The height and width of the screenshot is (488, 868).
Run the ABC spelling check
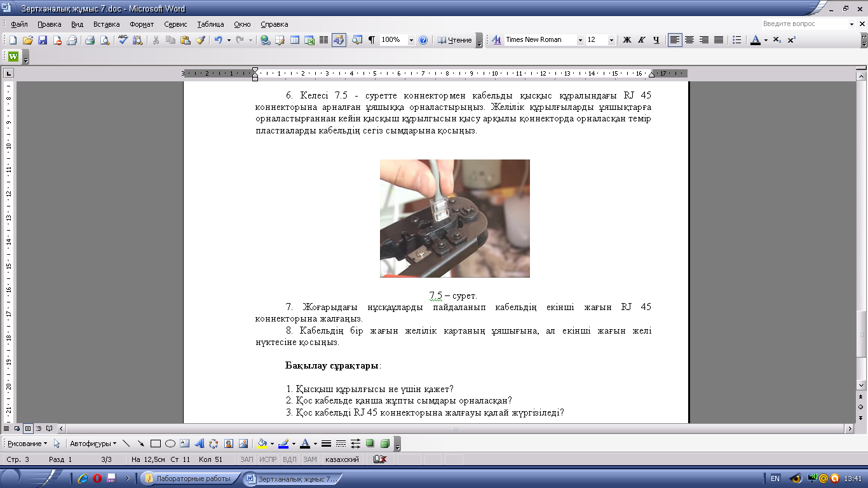[123, 40]
